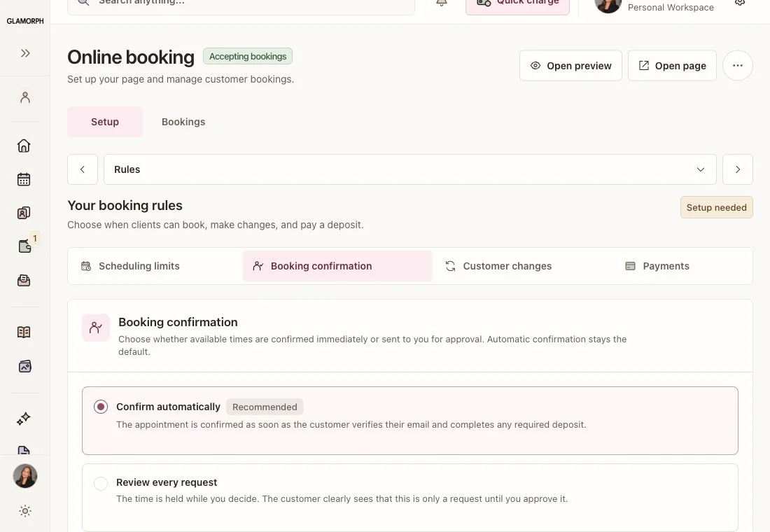Click the Recommended label
This screenshot has height=532, width=770.
pos(265,407)
